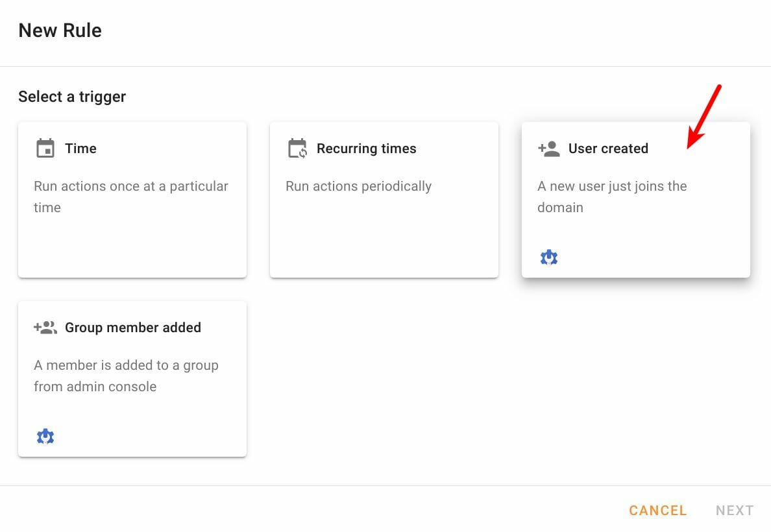This screenshot has width=771, height=532.
Task: Click the calendar icon on Time card
Action: pyautogui.click(x=45, y=148)
